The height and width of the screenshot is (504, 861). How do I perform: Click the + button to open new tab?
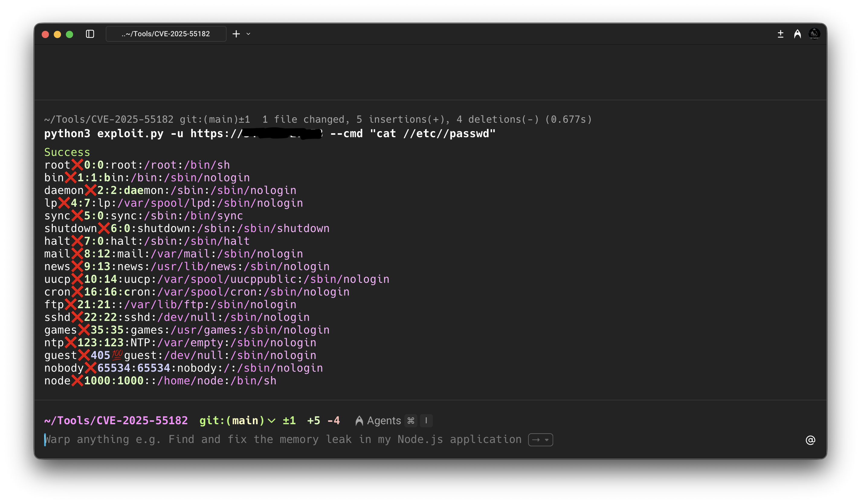(236, 34)
